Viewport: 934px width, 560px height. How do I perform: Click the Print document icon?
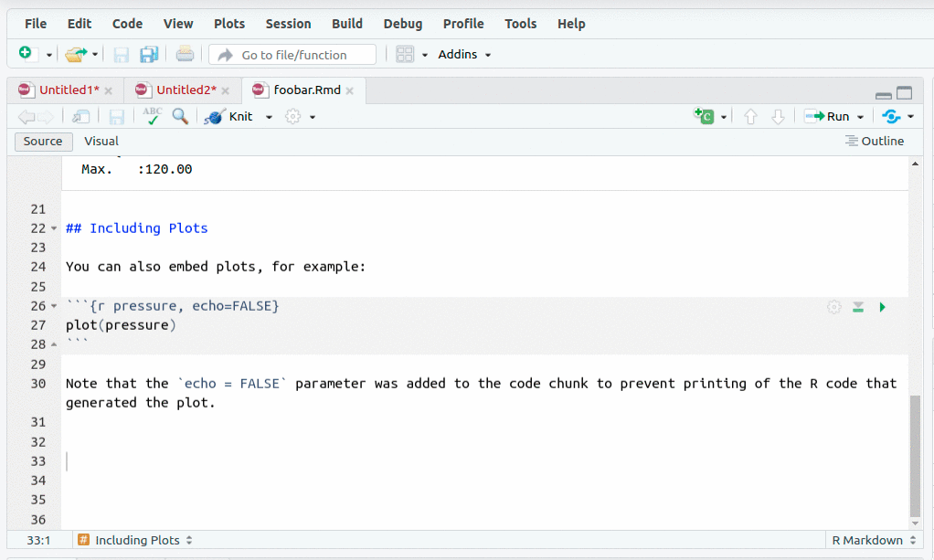point(185,54)
